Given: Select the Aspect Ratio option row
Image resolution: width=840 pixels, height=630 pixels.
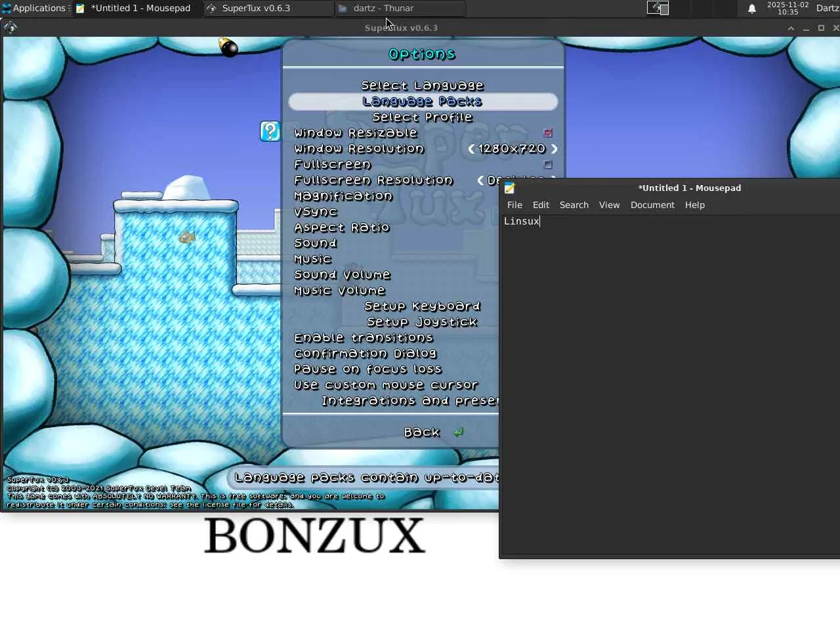Looking at the screenshot, I should 342,228.
